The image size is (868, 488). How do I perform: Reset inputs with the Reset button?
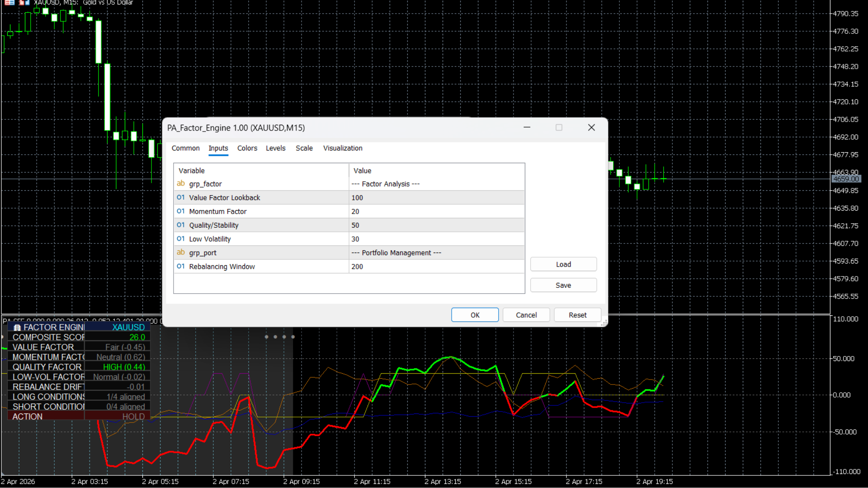pyautogui.click(x=577, y=315)
